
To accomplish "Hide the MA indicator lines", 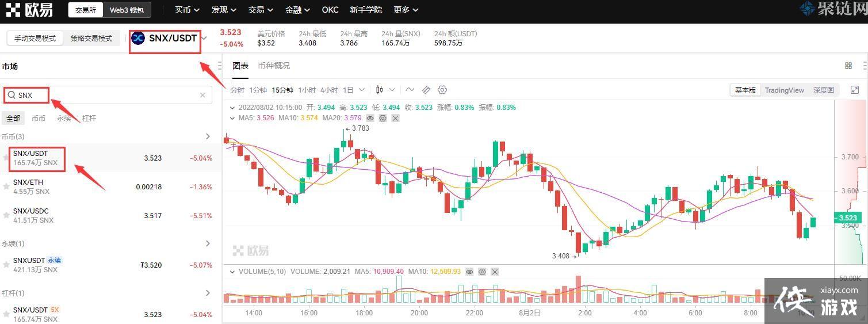I will 370,118.
